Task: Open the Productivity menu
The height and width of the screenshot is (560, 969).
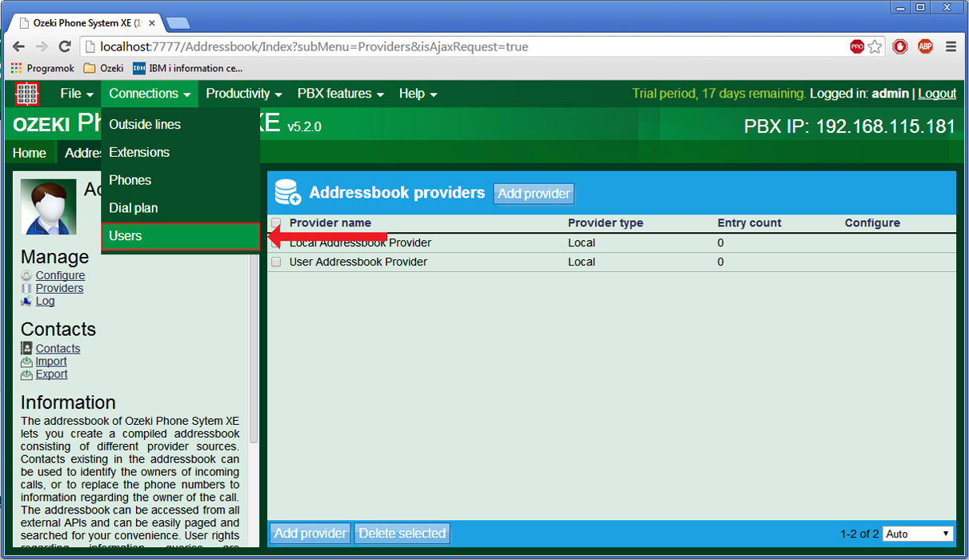Action: [x=244, y=94]
